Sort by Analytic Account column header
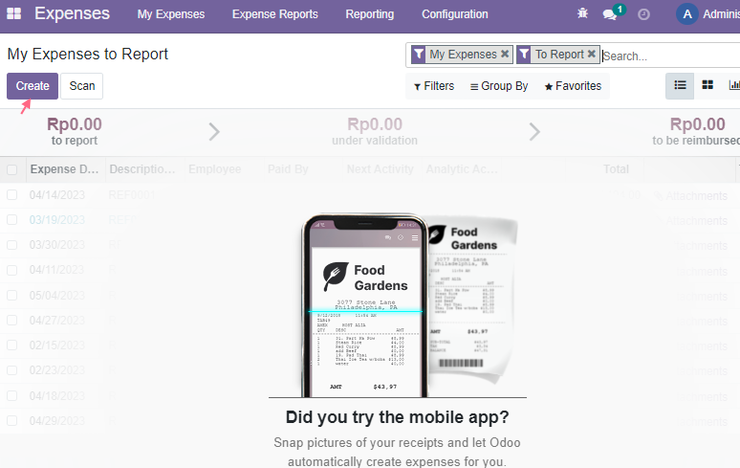The height and width of the screenshot is (468, 740). 462,169
